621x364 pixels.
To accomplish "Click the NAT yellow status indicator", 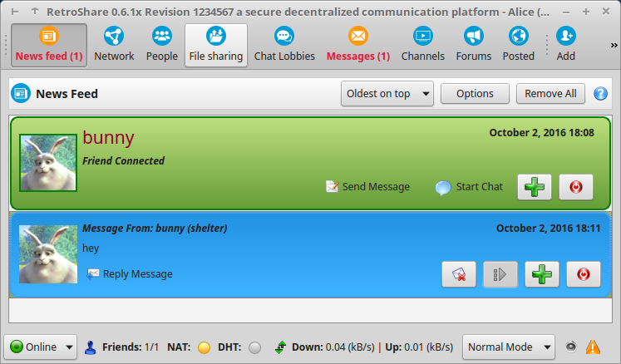I will pos(204,347).
